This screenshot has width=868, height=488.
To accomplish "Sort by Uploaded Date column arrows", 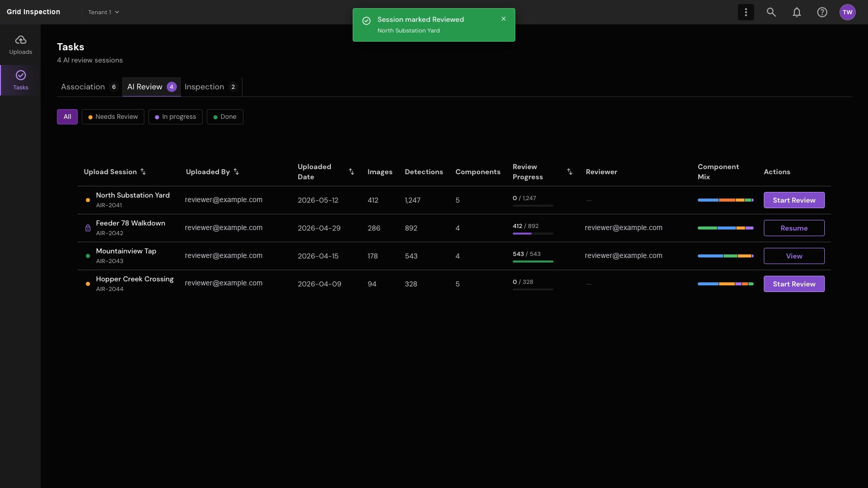I will pyautogui.click(x=351, y=172).
